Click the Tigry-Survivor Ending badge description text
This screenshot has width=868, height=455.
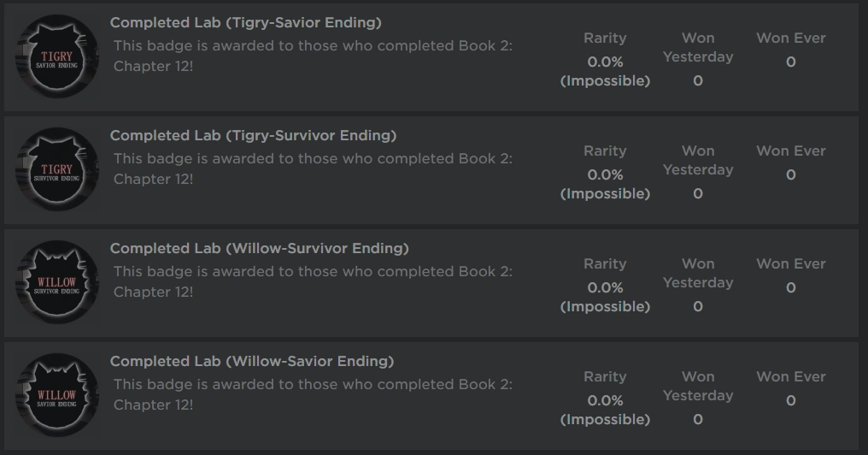(x=313, y=168)
